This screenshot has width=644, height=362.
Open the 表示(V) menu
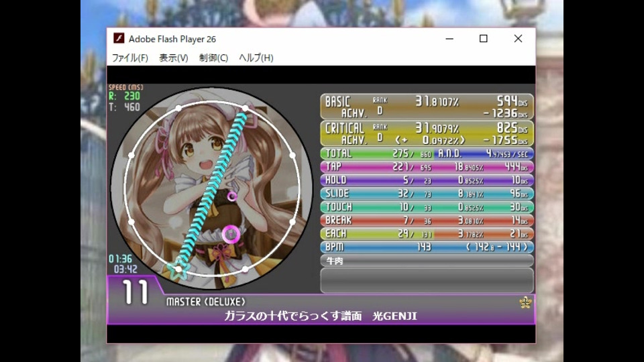[x=173, y=58]
